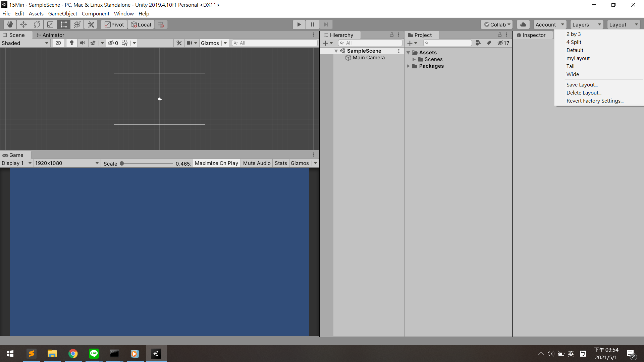Click Save Layout menu entry
Screen dimensions: 644x362
click(x=582, y=85)
